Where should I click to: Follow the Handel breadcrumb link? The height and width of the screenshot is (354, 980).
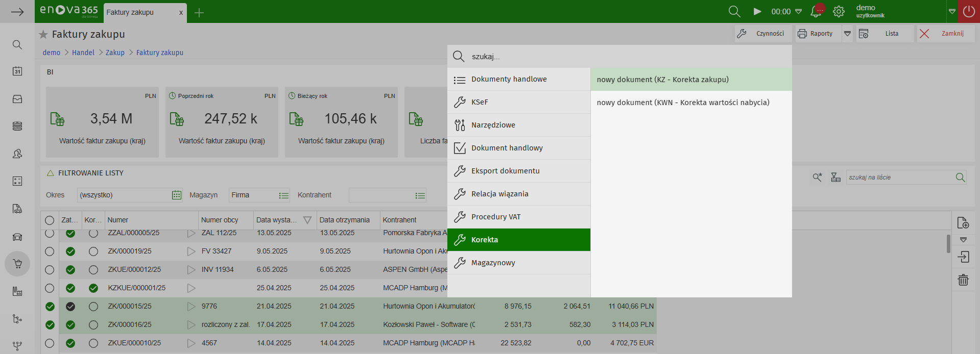coord(83,53)
